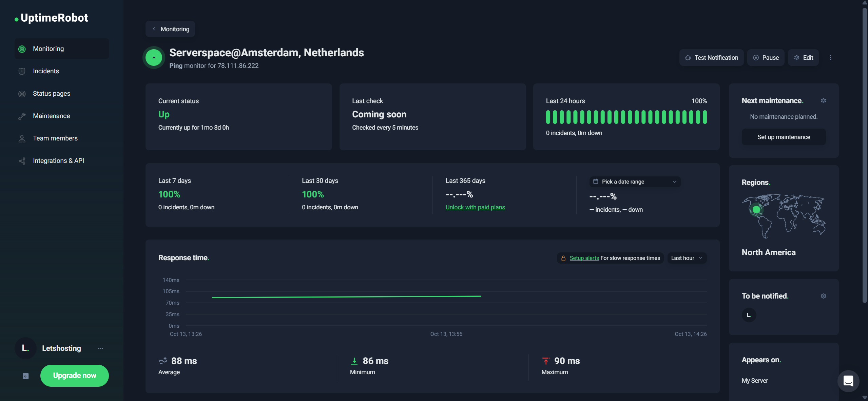Click the Last 30 days 100% value

point(313,194)
